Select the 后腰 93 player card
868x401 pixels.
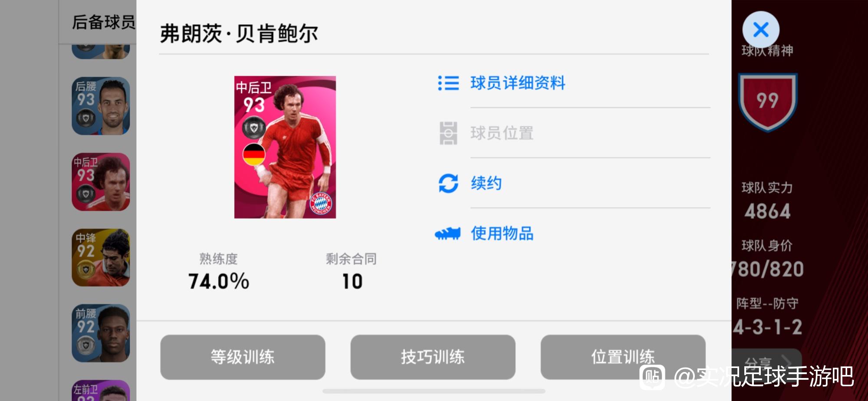[x=101, y=106]
